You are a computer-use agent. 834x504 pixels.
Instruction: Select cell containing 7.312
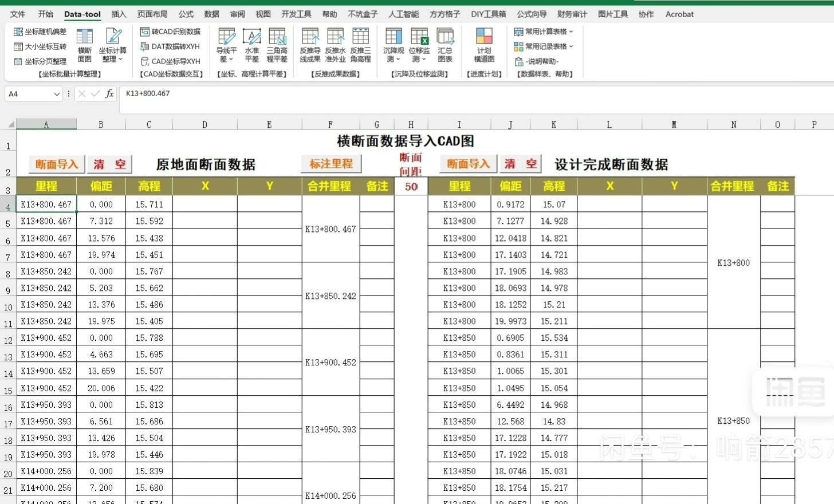click(101, 221)
